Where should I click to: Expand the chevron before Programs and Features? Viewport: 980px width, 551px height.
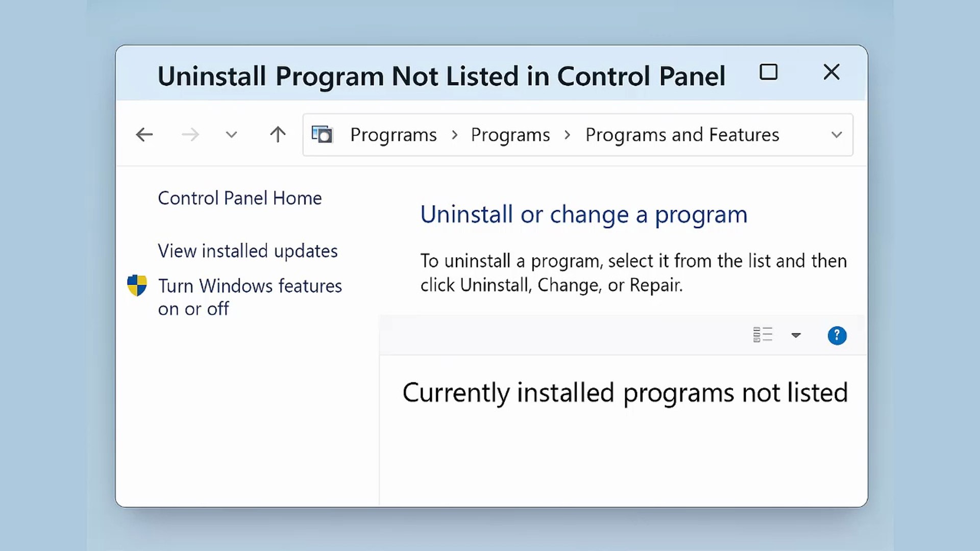click(x=567, y=135)
